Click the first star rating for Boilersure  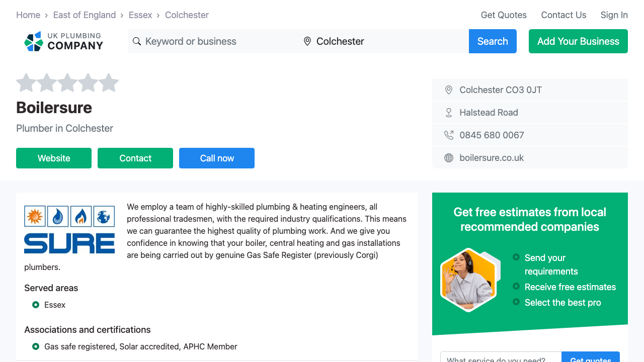click(27, 82)
